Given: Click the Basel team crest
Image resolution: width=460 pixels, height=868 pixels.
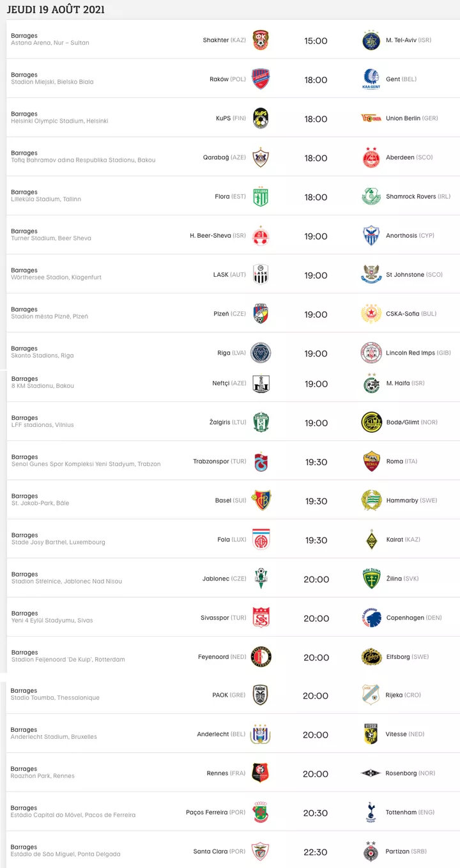Looking at the screenshot, I should click(260, 500).
